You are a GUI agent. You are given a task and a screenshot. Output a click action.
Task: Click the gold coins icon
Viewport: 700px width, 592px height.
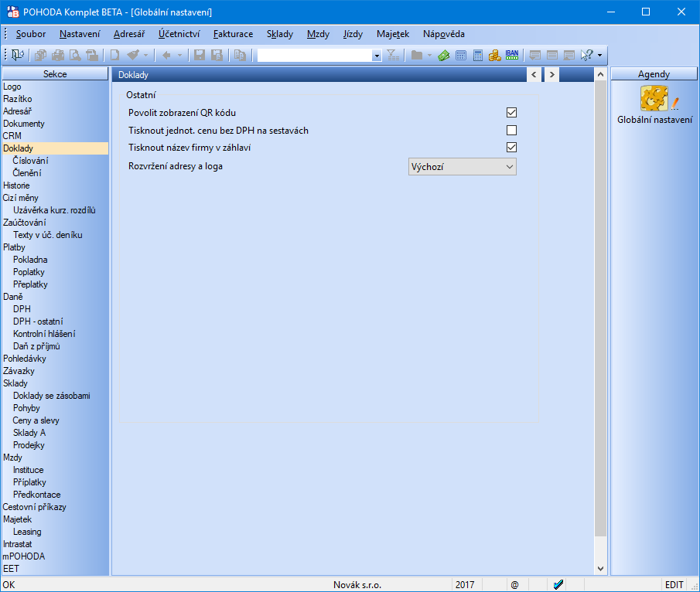pos(495,55)
